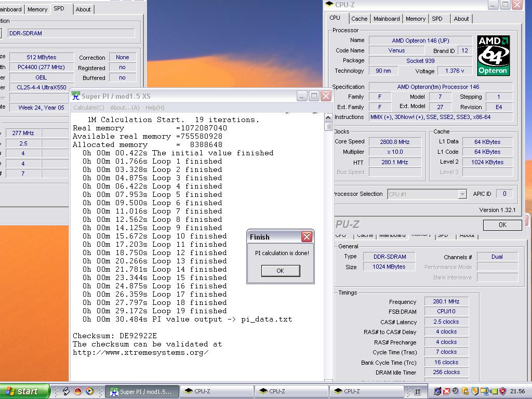Open the About tab in the left CPU-Z window
532x399 pixels.
tap(83, 9)
